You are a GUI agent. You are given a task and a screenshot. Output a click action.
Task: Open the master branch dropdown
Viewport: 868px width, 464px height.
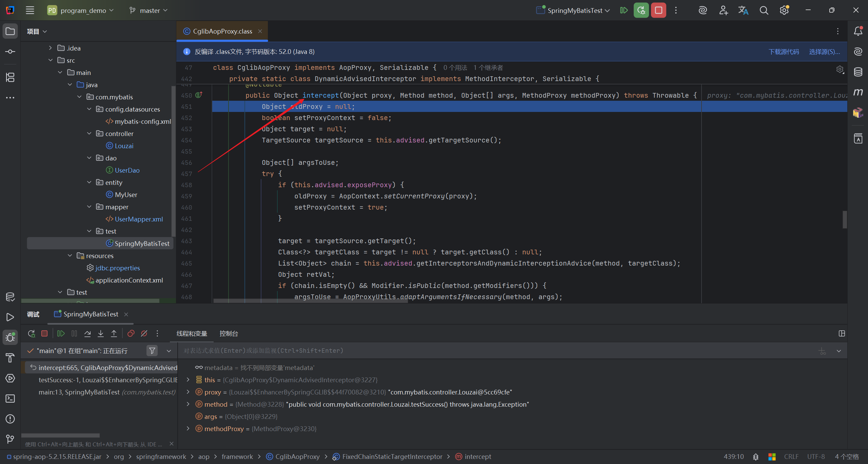click(x=149, y=11)
